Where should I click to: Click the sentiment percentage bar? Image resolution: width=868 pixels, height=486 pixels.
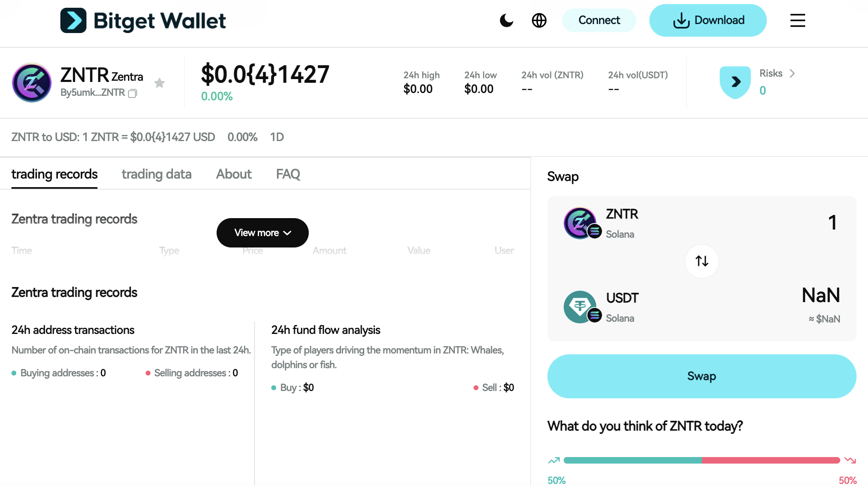(x=702, y=460)
